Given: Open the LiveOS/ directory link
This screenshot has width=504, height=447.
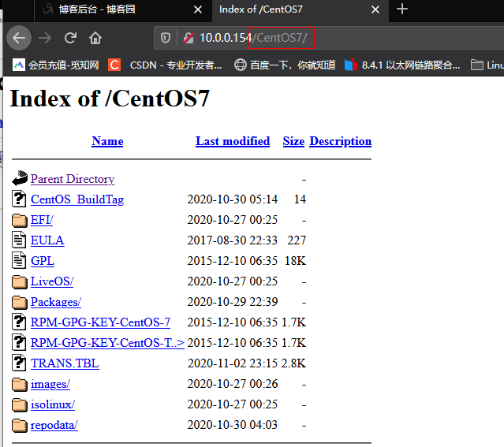Looking at the screenshot, I should pyautogui.click(x=52, y=281).
